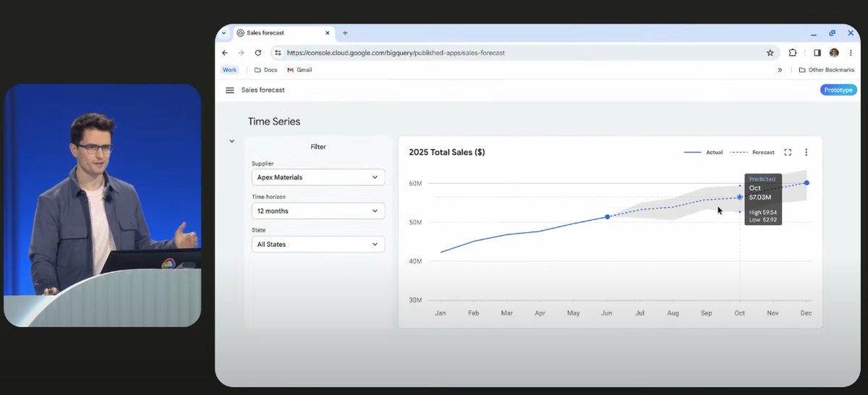Open the chart's three-dot options menu
The image size is (868, 395).
point(807,153)
